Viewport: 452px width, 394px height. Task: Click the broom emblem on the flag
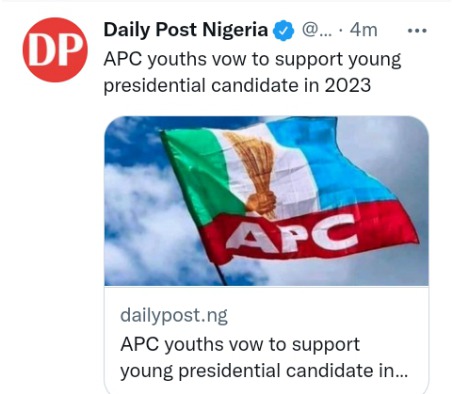pyautogui.click(x=257, y=173)
